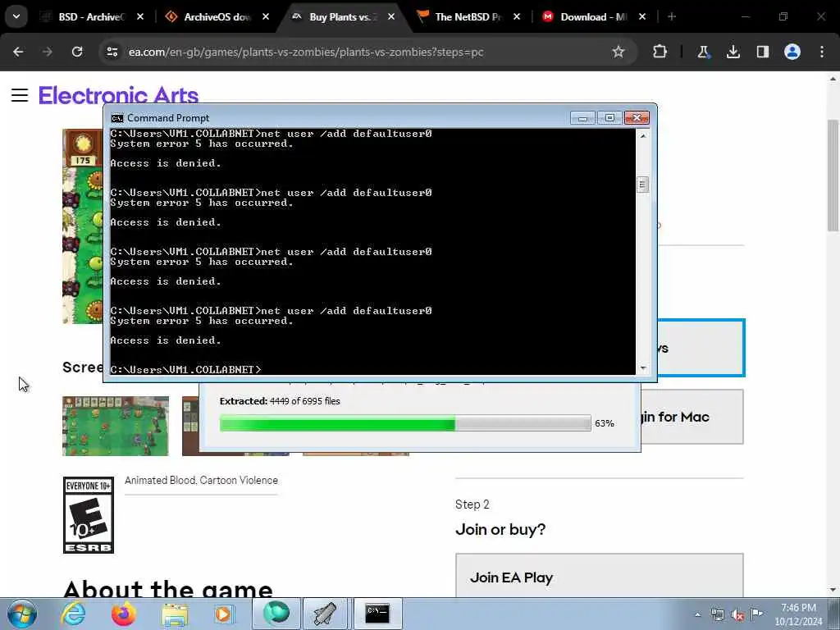Viewport: 840px width, 630px height.
Task: Click Command Prompt scrollbar up arrow
Action: coord(643,136)
